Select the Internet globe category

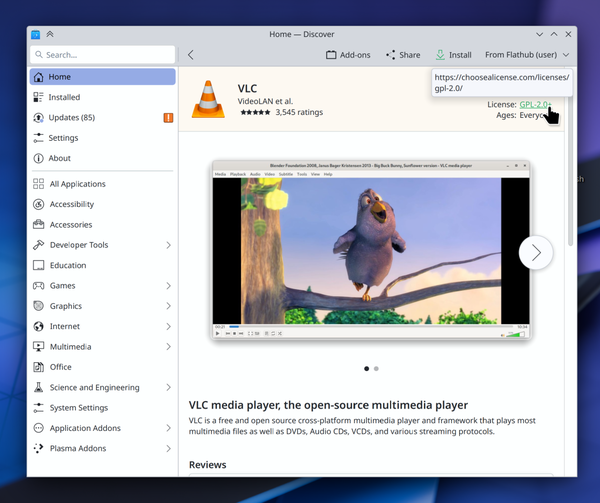point(39,327)
